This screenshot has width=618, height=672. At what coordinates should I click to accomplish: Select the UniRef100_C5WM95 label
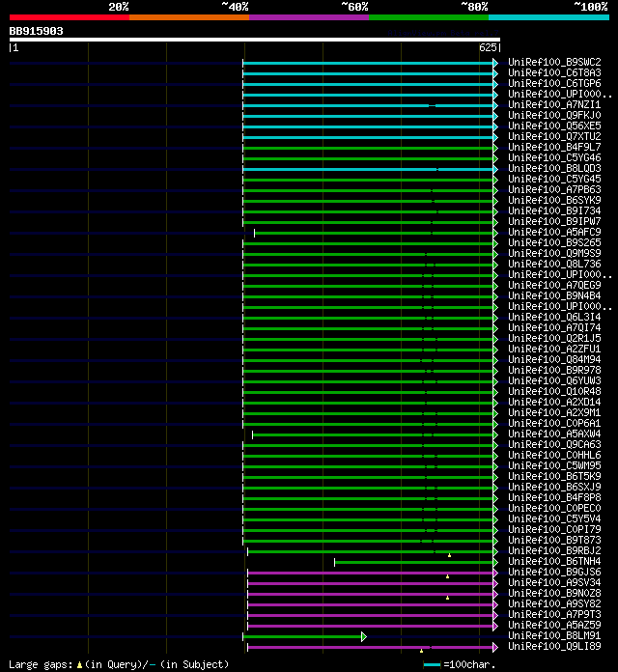[554, 465]
